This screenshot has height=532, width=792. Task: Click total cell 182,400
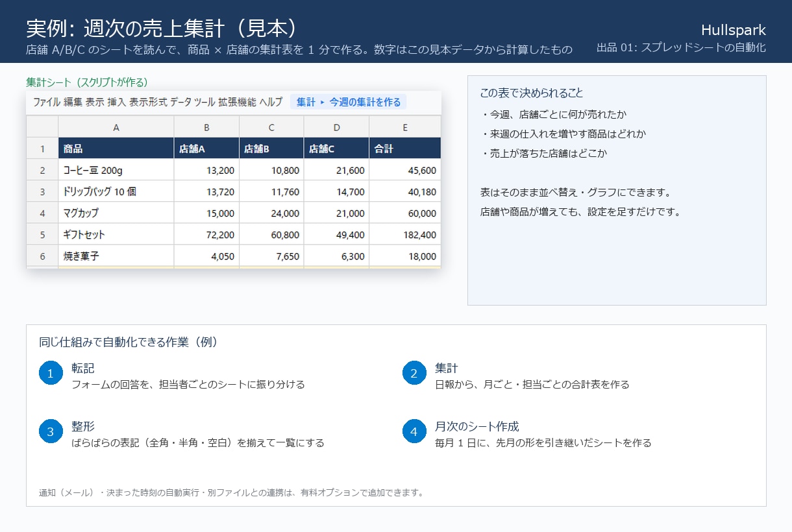coord(405,234)
